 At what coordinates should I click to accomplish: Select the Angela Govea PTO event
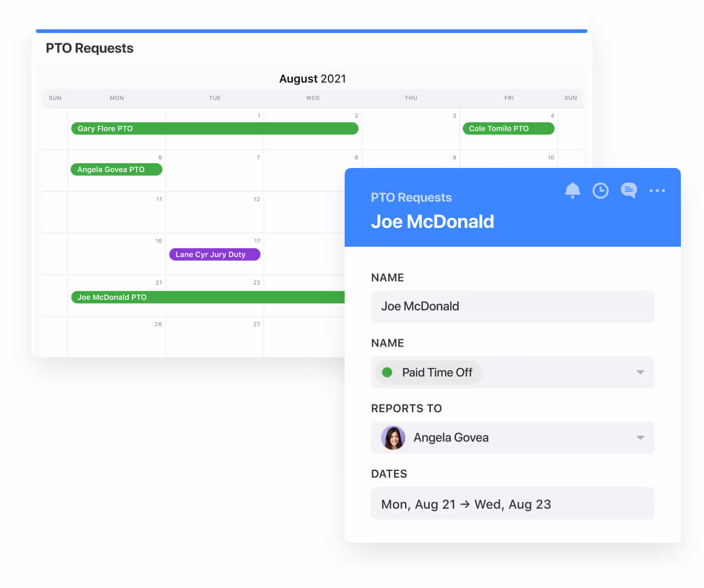tap(116, 170)
